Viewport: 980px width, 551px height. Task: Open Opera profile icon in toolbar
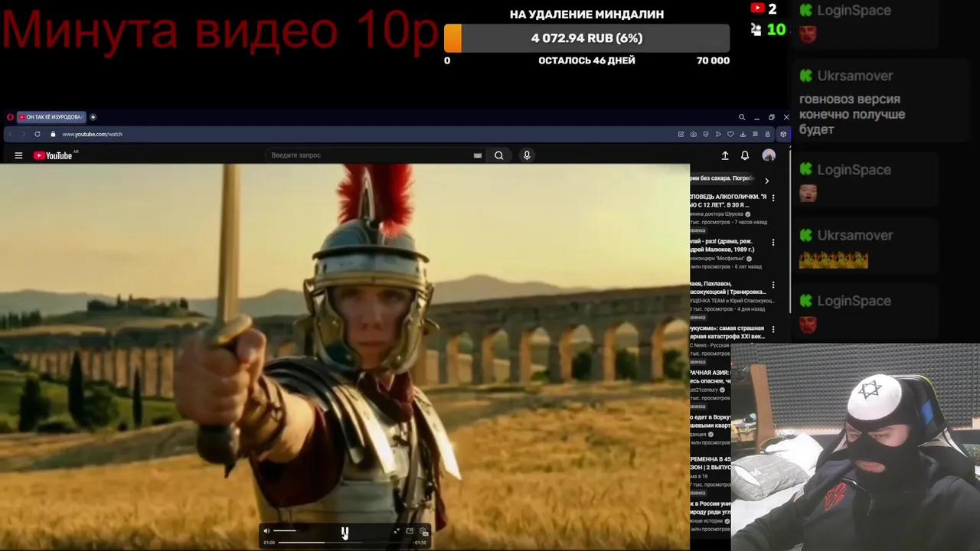pos(767,134)
